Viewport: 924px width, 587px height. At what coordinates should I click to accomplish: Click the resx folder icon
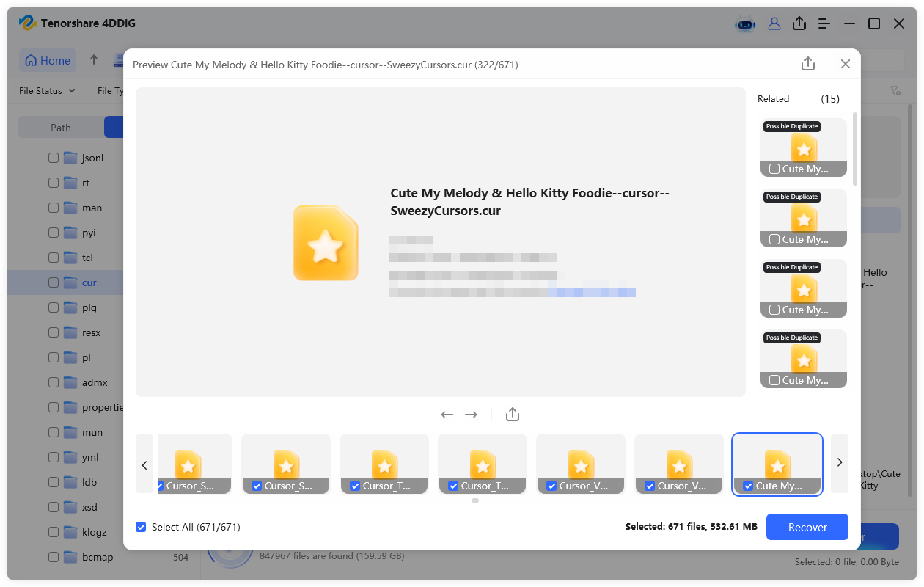point(70,332)
